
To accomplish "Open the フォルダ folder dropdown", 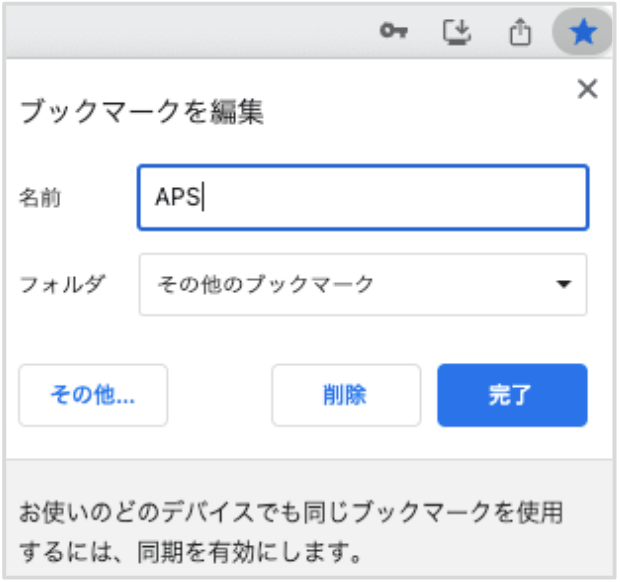I will (363, 284).
